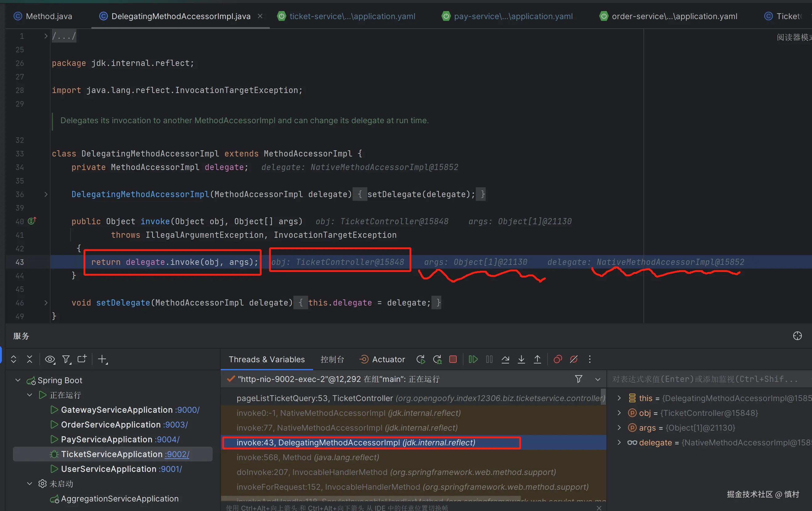Click the Step Over icon

pos(505,359)
